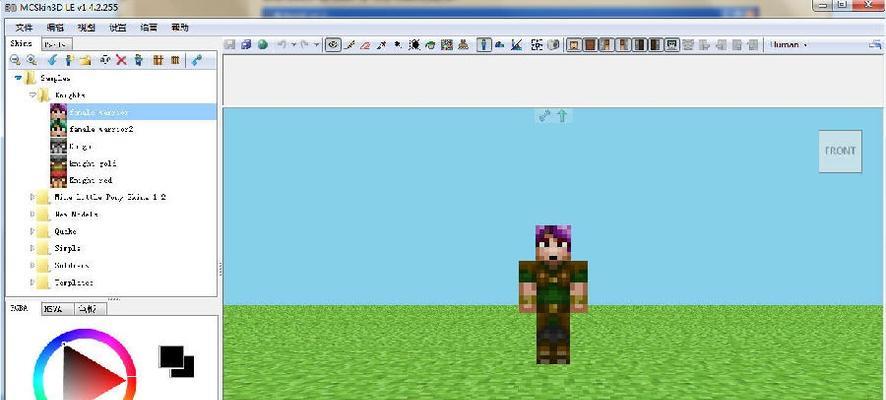
Task: Open the redo history dropdown arrow
Action: click(317, 44)
